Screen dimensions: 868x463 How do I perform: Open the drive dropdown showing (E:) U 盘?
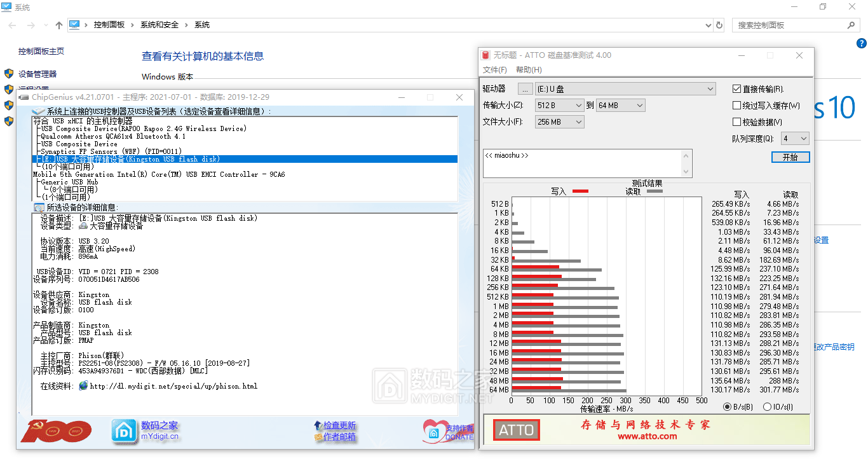[625, 88]
